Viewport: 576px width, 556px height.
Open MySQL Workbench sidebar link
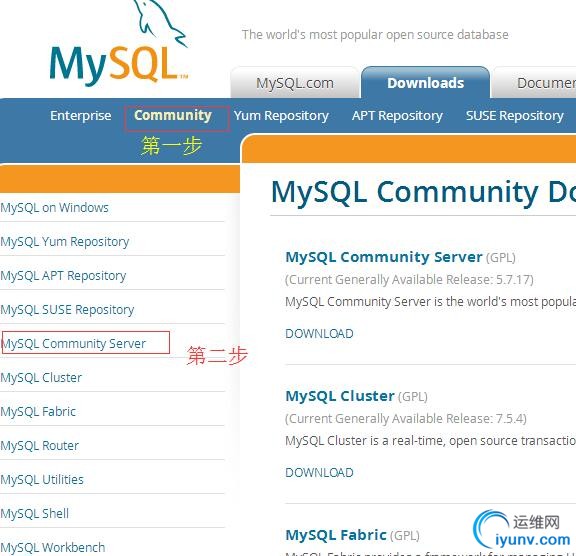coord(53,548)
